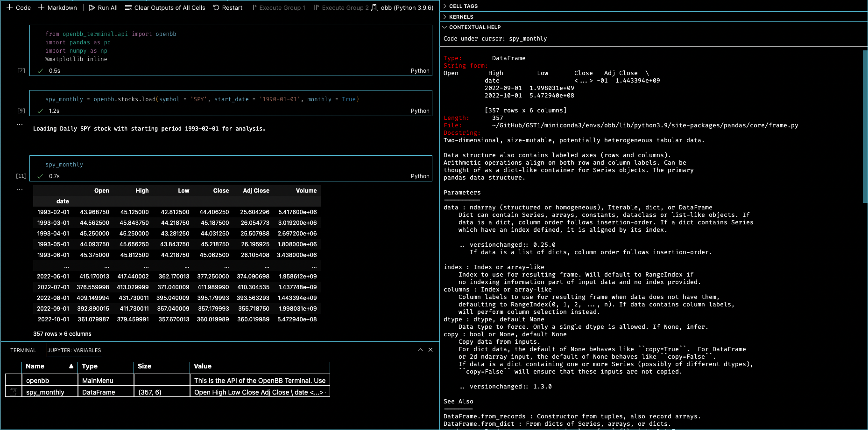Sort variables by the Name column
Image resolution: width=868 pixels, height=430 pixels.
(49, 366)
